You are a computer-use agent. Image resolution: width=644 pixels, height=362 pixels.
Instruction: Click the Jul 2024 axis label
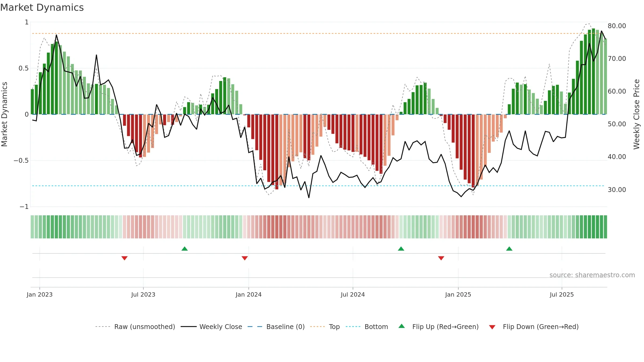353,294
